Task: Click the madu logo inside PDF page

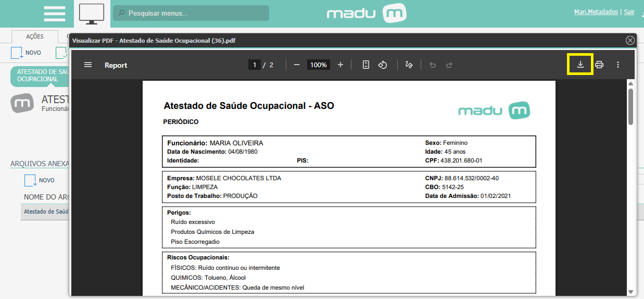Action: tap(494, 110)
